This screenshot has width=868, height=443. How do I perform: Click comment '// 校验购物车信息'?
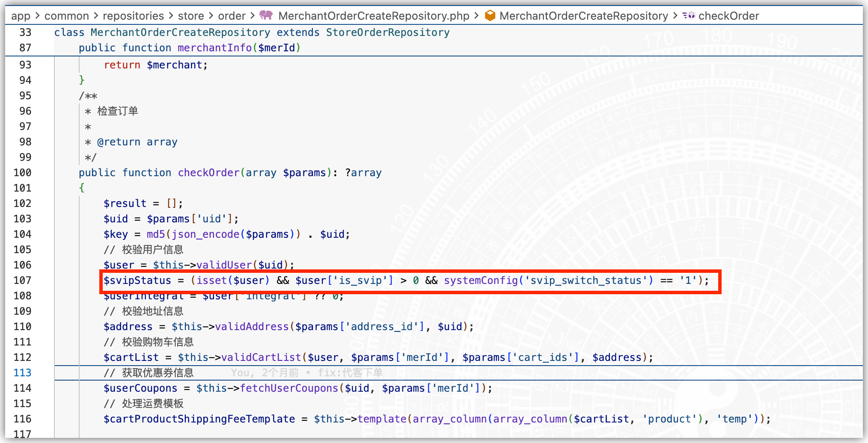click(149, 342)
